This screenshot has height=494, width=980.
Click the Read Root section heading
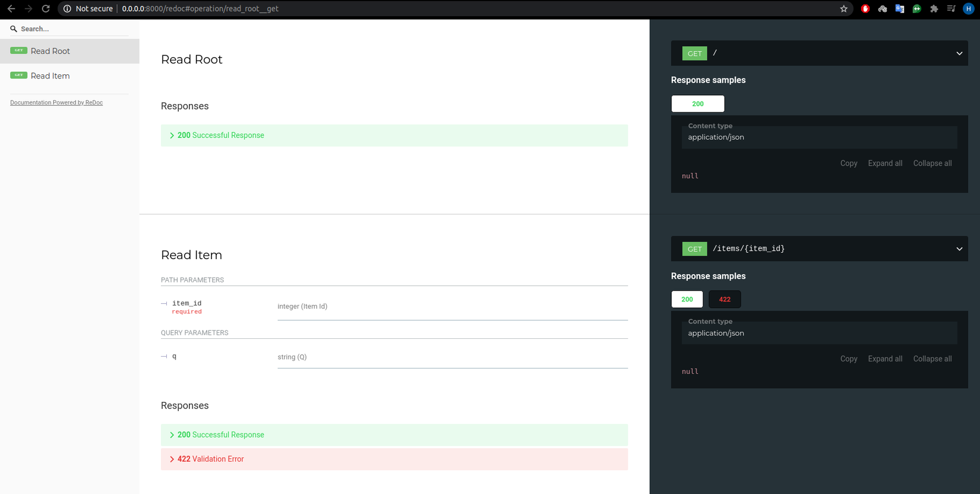[192, 59]
